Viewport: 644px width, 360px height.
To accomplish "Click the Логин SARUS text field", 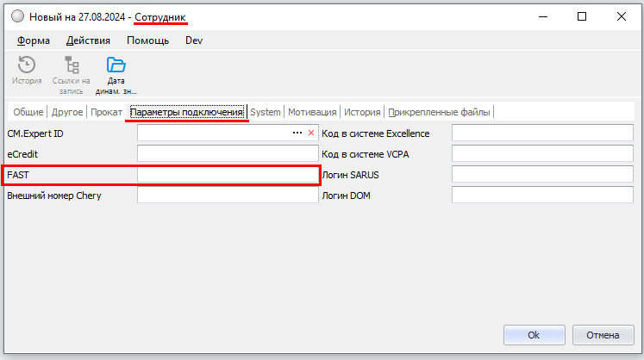I will pos(542,175).
